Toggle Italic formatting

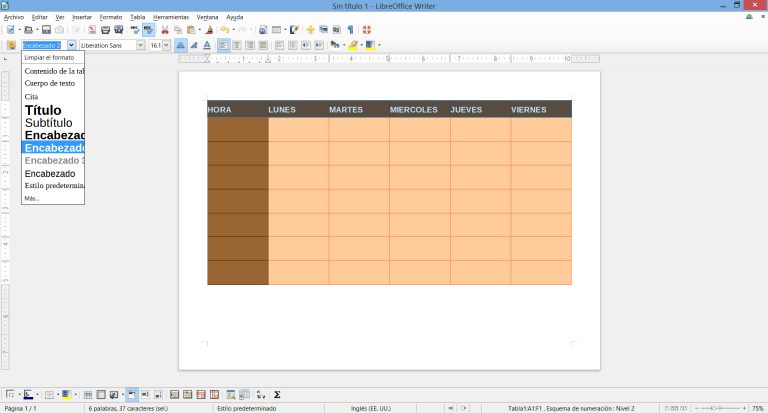pos(194,45)
